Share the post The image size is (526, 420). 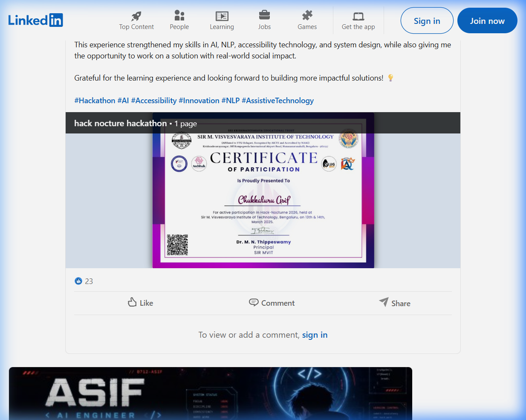coord(395,303)
